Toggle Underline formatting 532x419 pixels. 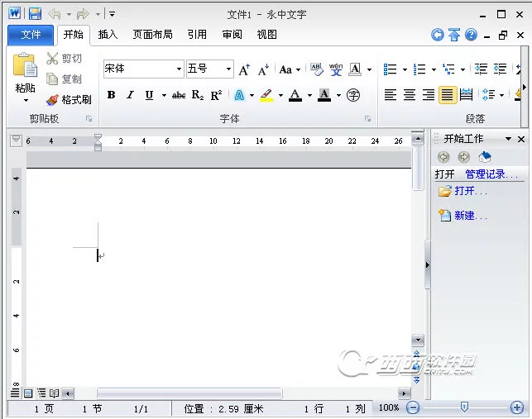(x=149, y=95)
